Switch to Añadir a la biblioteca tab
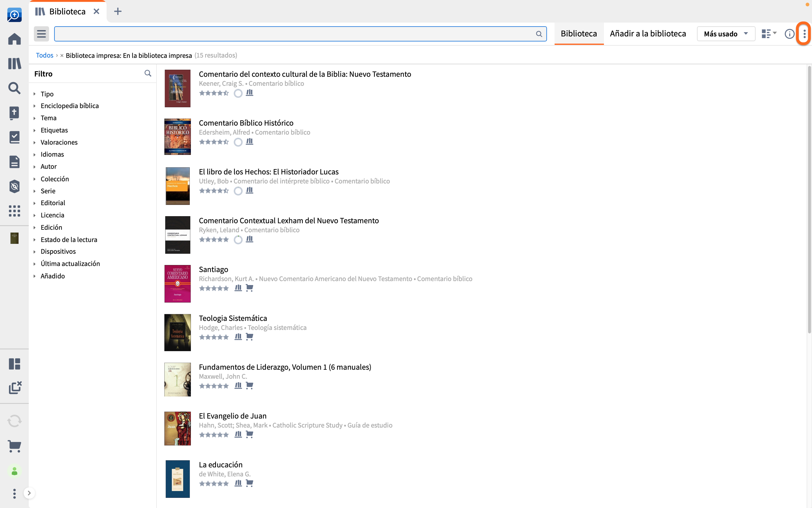This screenshot has width=812, height=508. point(648,34)
